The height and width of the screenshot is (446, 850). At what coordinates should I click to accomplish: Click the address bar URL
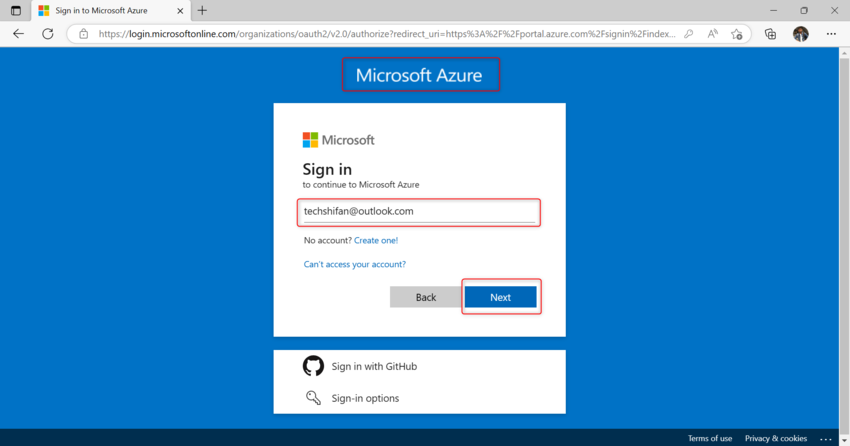(x=387, y=34)
